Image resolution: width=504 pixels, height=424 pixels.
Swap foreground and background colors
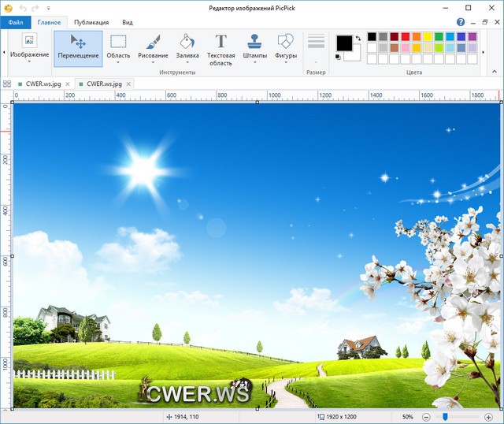[x=358, y=38]
